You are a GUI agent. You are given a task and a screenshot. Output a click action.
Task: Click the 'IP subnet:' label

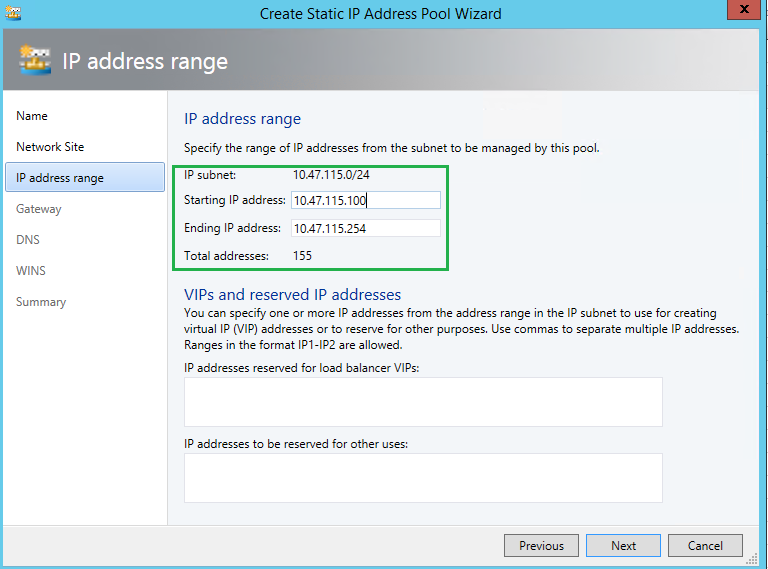tap(210, 175)
